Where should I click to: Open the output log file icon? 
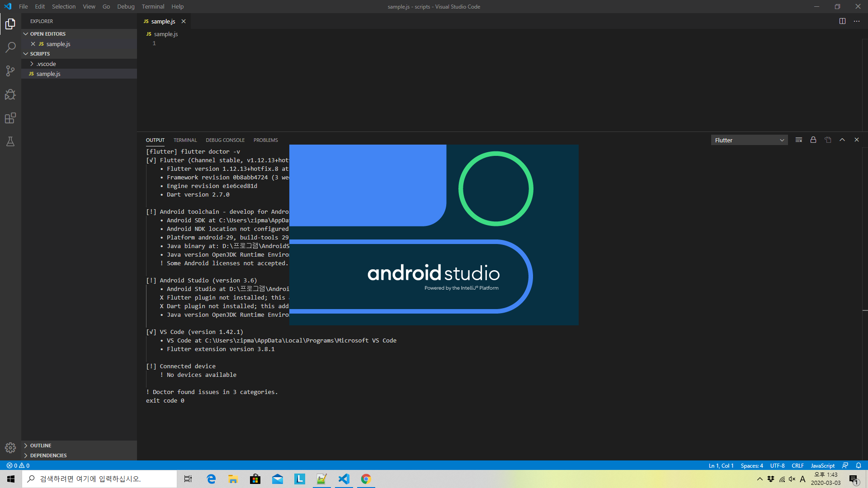pyautogui.click(x=828, y=140)
